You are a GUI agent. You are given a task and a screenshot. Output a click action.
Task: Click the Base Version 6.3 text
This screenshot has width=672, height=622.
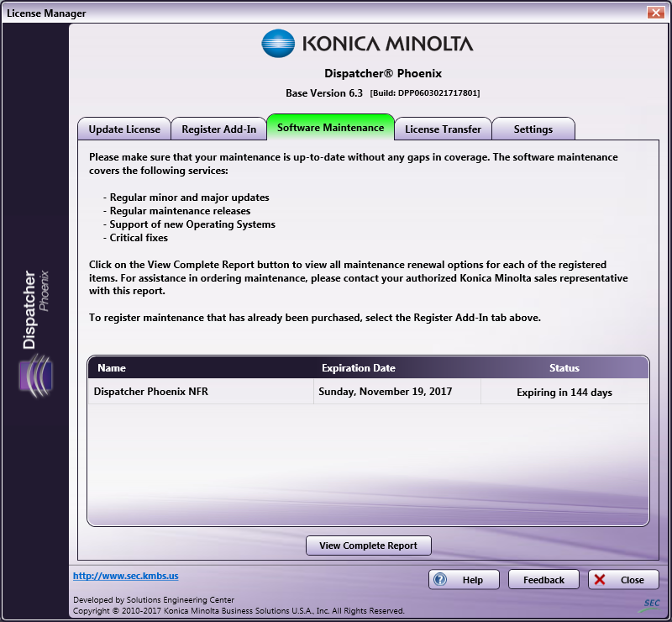324,92
